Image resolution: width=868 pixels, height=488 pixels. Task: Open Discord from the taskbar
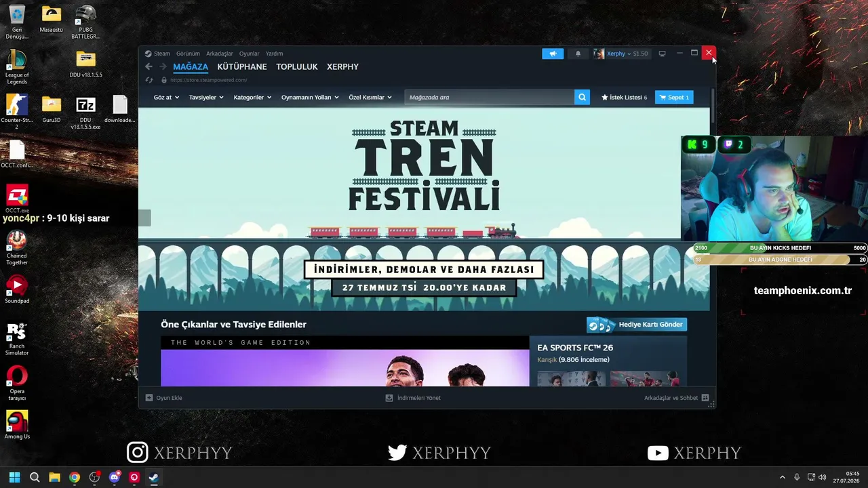point(115,477)
